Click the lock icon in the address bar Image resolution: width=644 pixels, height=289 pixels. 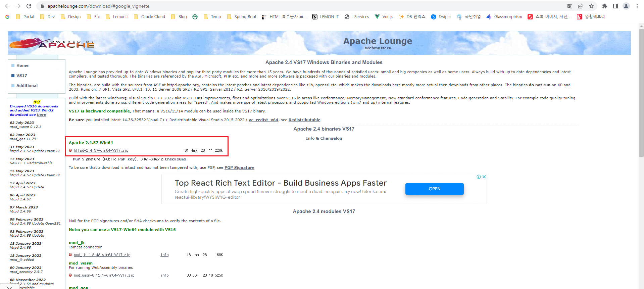42,6
